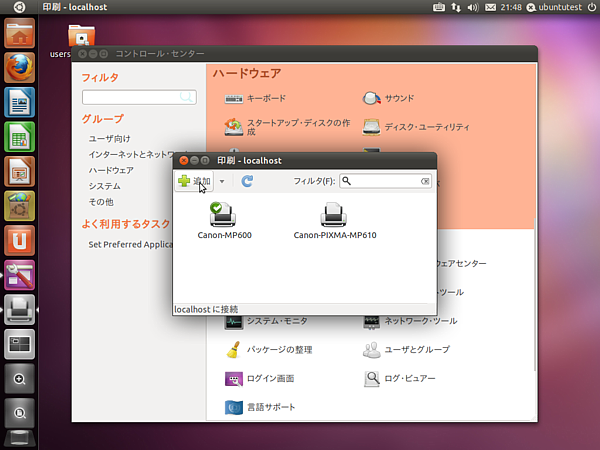The image size is (600, 450).
Task: Open the Workspace Switcher in launcher
Action: click(20, 344)
